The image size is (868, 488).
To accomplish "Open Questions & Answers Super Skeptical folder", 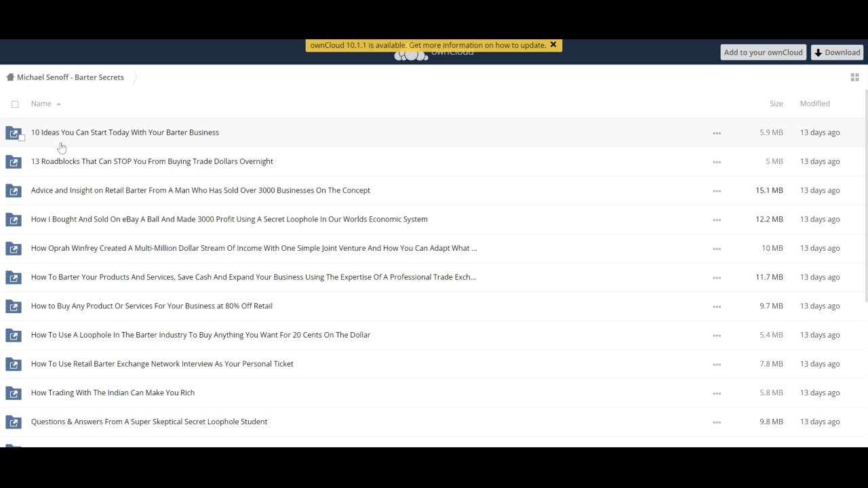I will click(x=149, y=422).
